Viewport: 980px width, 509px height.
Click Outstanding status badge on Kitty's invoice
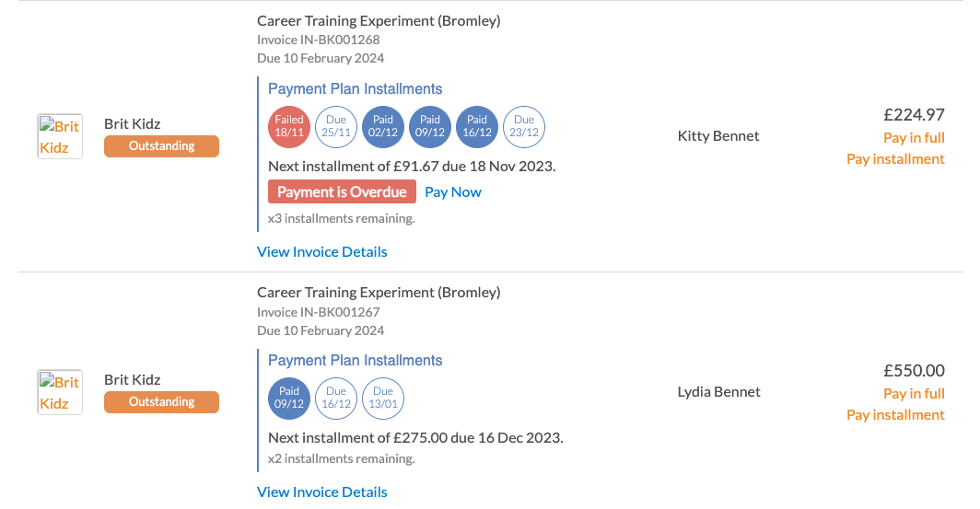coord(161,146)
